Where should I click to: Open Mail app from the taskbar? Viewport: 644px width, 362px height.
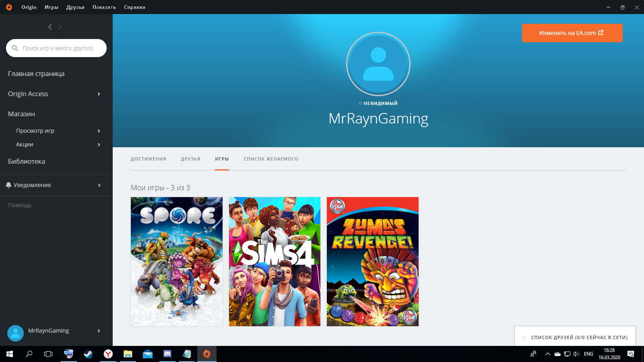(148, 354)
